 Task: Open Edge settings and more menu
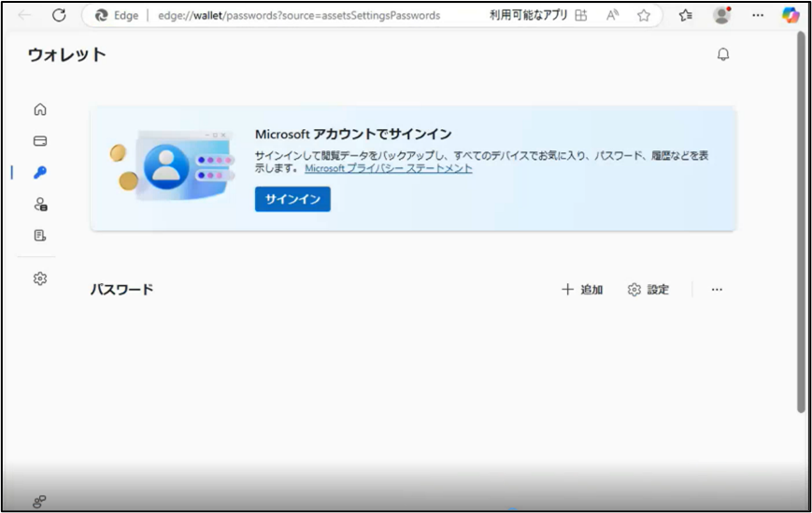758,15
